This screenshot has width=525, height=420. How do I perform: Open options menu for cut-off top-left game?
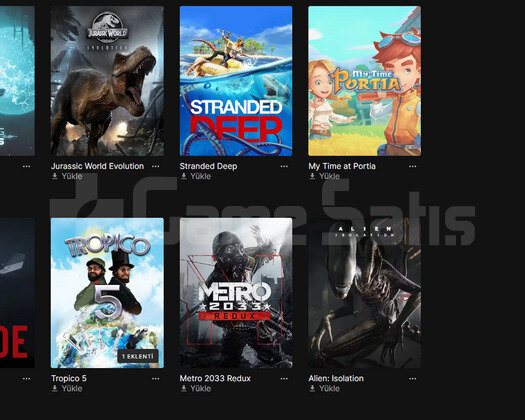[x=26, y=166]
